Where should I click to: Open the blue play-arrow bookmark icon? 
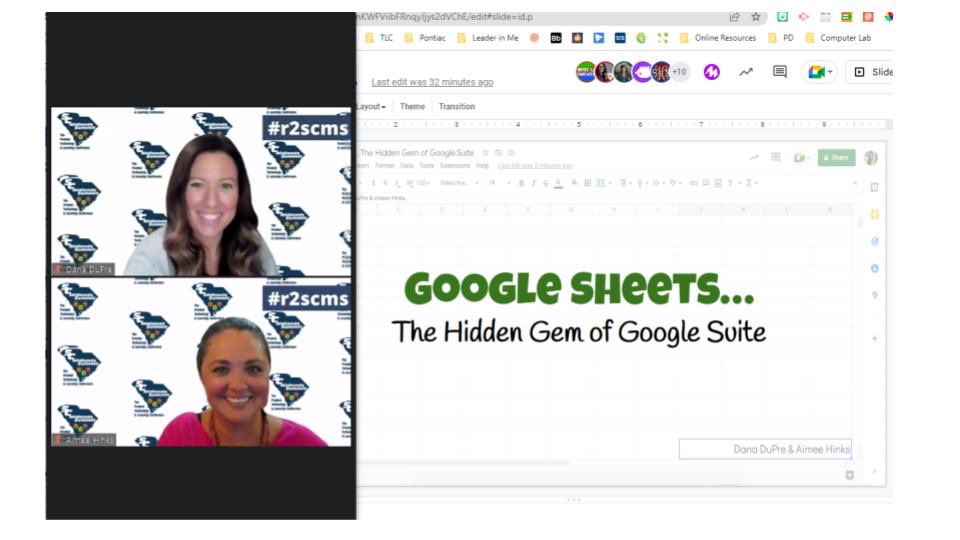tap(598, 38)
